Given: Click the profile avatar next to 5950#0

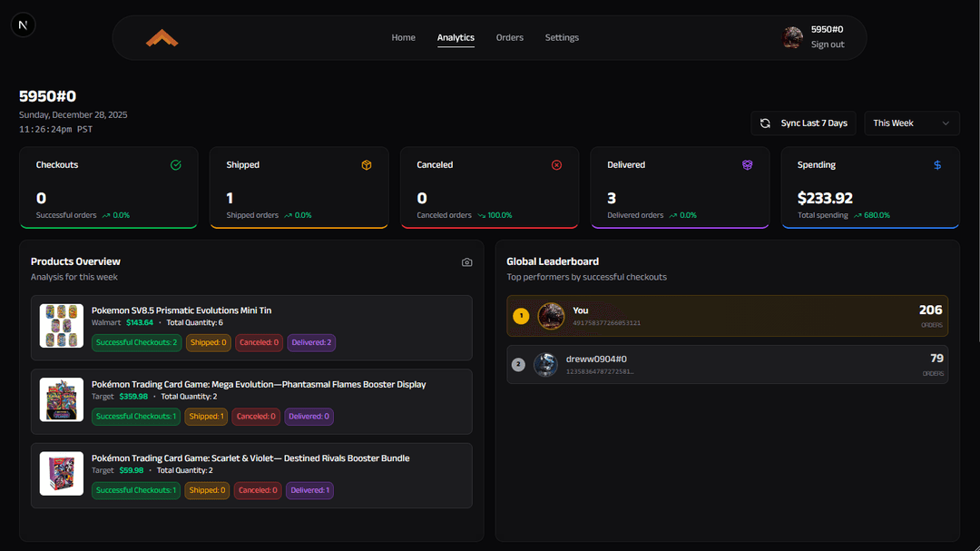Looking at the screenshot, I should [792, 37].
